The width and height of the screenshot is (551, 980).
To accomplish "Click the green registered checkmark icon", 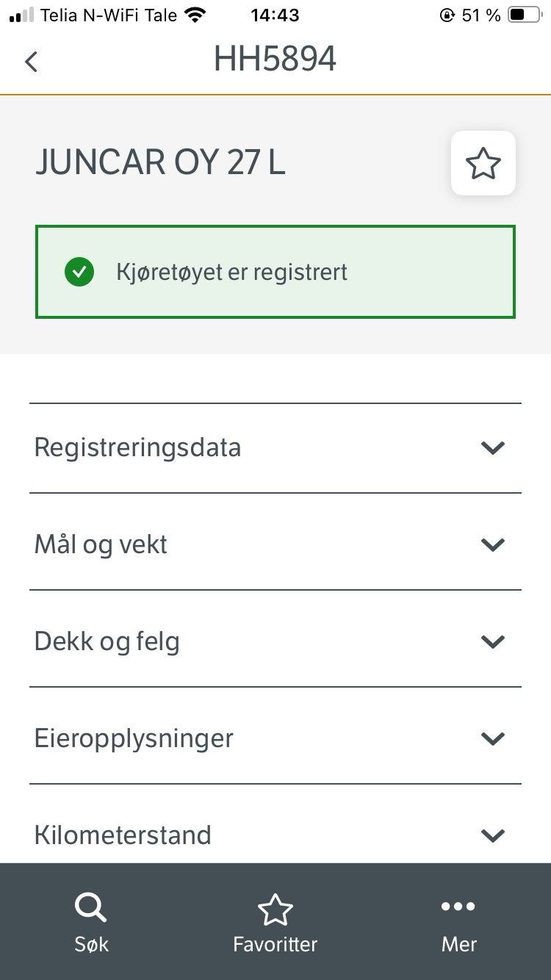I will tap(79, 273).
